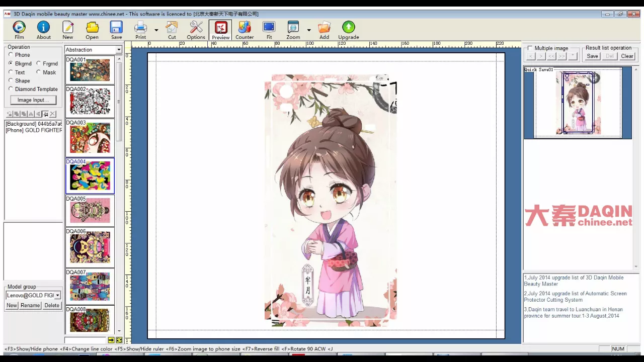Enable the Multiple image checkbox

tap(530, 48)
